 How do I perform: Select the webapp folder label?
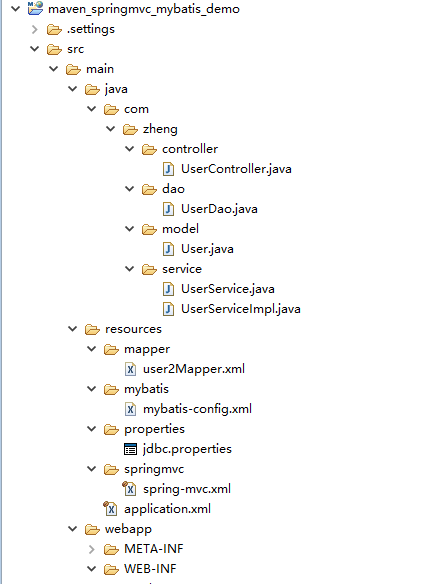click(128, 529)
